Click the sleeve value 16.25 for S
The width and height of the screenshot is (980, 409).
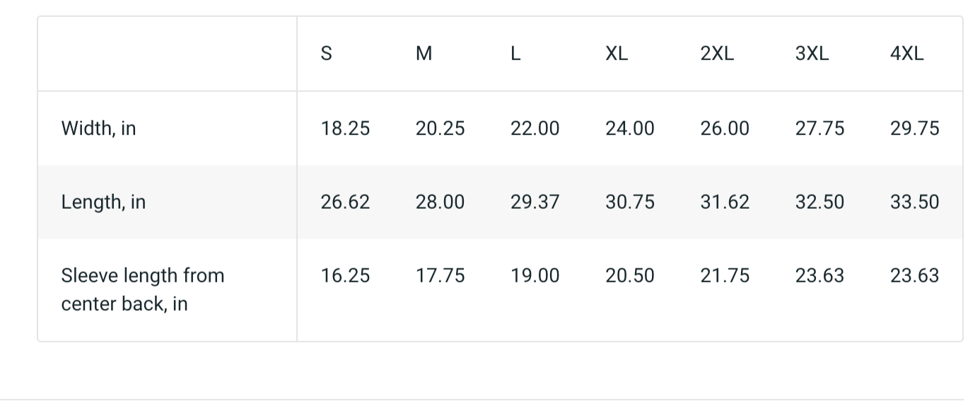click(x=345, y=276)
